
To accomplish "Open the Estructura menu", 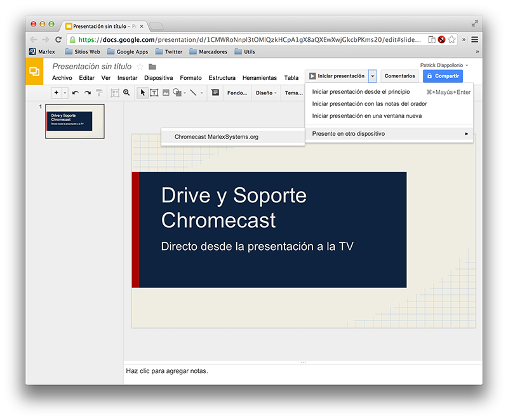I will [222, 78].
